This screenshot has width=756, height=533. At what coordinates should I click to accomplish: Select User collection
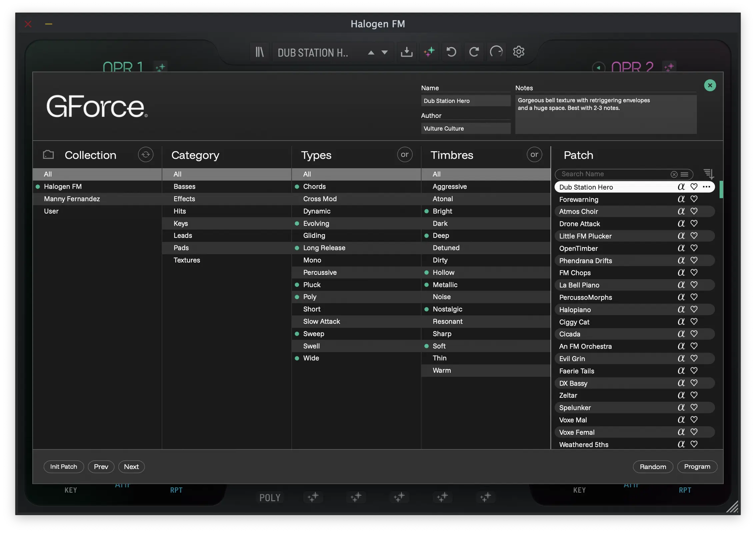point(97,211)
